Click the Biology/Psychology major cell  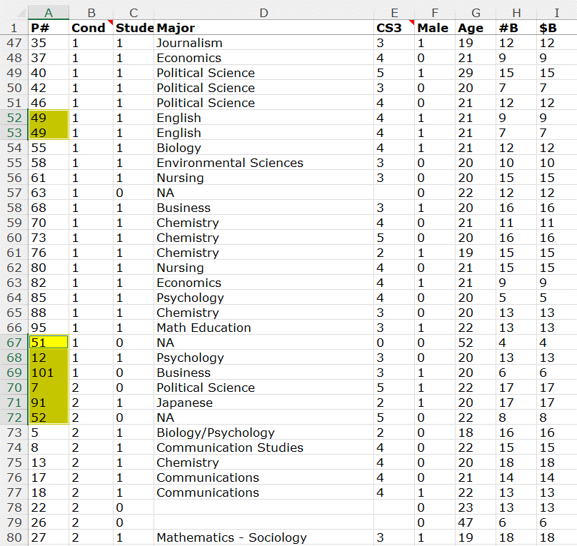click(263, 433)
